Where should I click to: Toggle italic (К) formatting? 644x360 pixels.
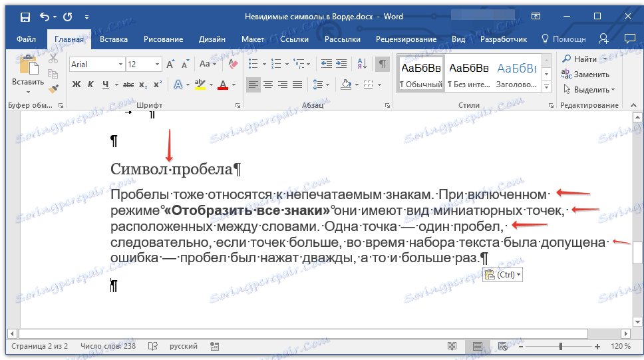91,85
